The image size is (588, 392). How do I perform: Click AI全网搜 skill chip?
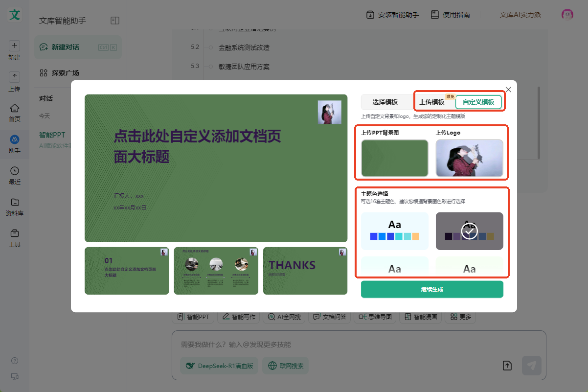(x=284, y=317)
